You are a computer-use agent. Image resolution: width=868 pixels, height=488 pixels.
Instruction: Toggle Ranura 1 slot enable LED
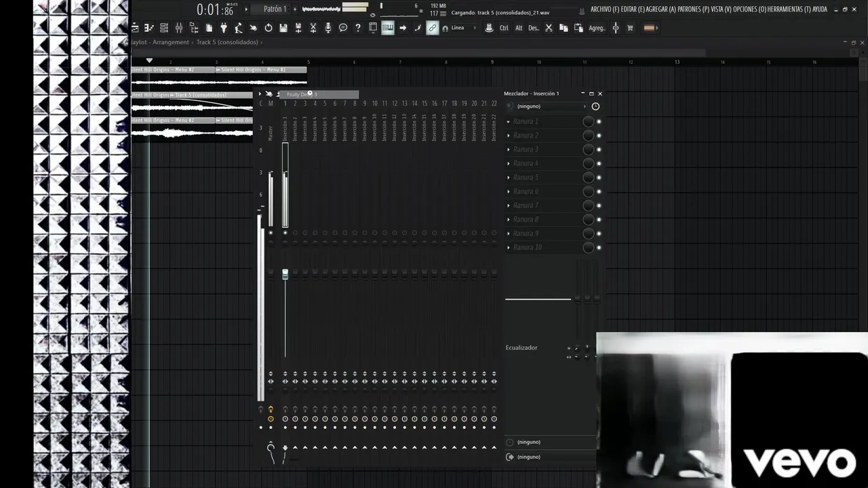tap(599, 121)
